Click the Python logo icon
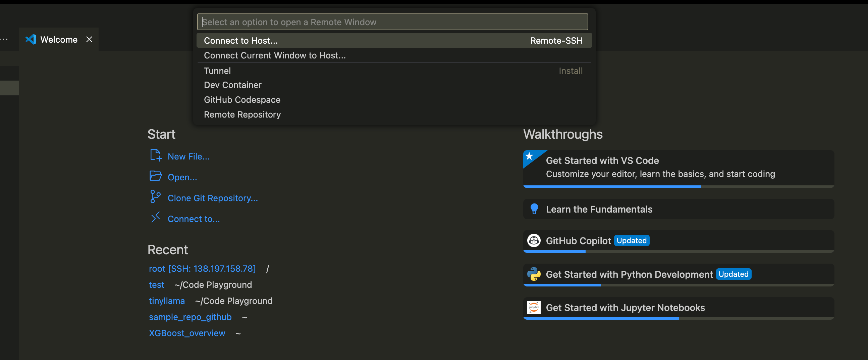This screenshot has height=360, width=868. coord(534,274)
